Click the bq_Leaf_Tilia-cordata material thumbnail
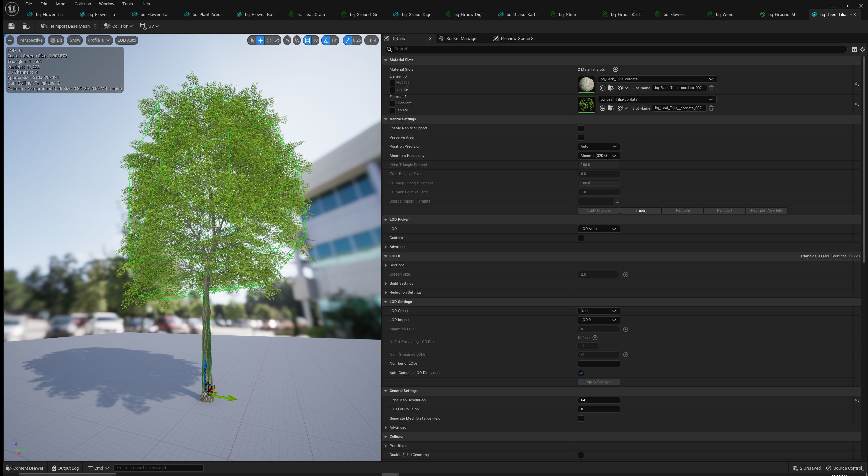The width and height of the screenshot is (868, 476). 586,104
